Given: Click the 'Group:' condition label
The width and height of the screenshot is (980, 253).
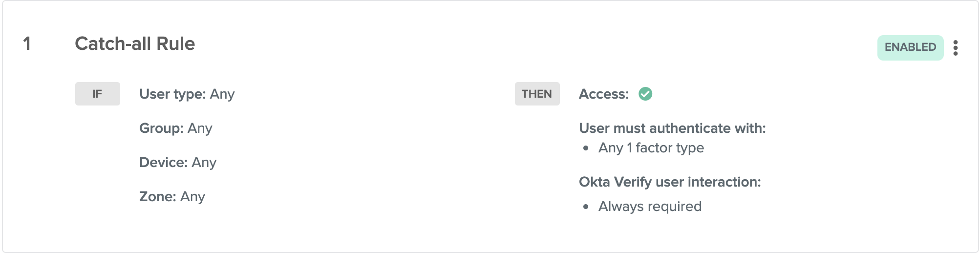Looking at the screenshot, I should 161,128.
